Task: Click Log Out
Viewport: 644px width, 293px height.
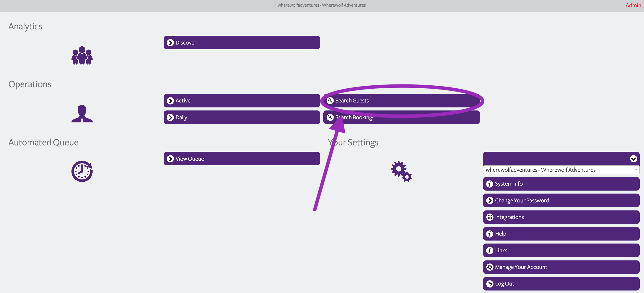Action: click(x=561, y=284)
